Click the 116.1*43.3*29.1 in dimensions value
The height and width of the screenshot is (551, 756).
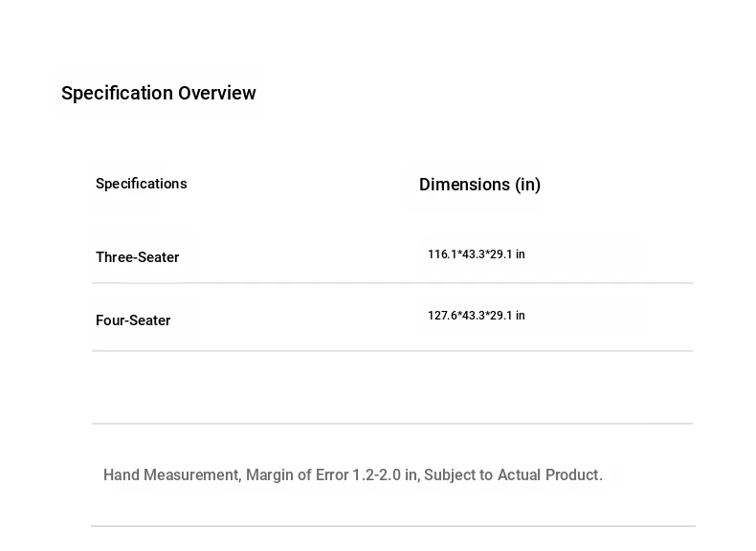[x=477, y=254]
